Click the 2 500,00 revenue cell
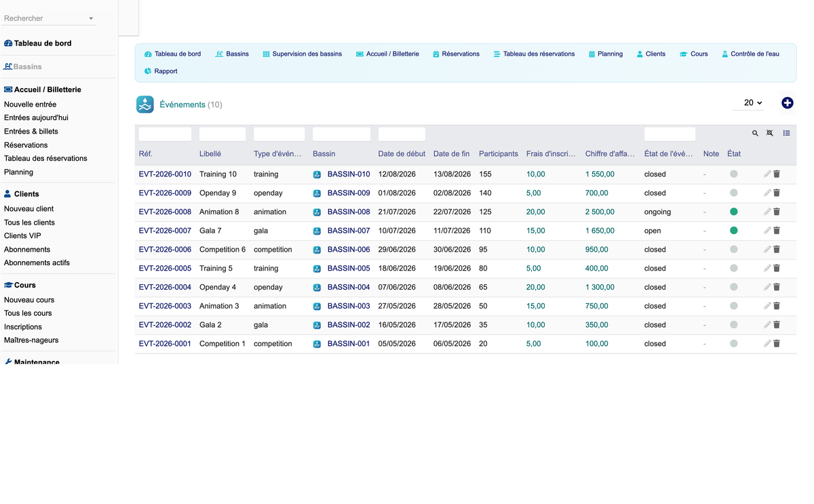The width and height of the screenshot is (814, 504). (x=600, y=212)
